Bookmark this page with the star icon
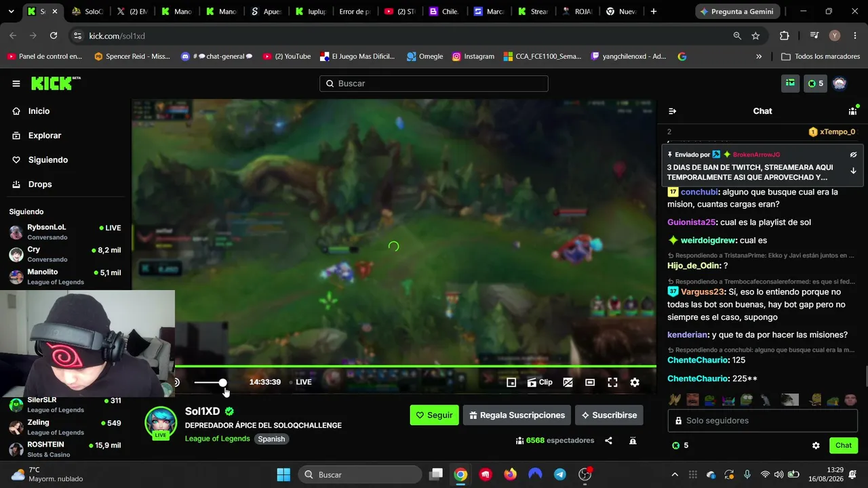The width and height of the screenshot is (868, 488). click(755, 36)
